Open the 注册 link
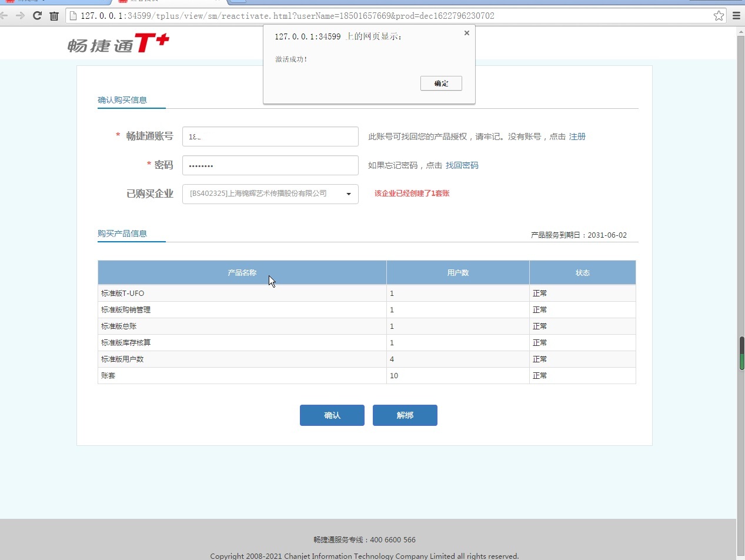 click(x=577, y=136)
